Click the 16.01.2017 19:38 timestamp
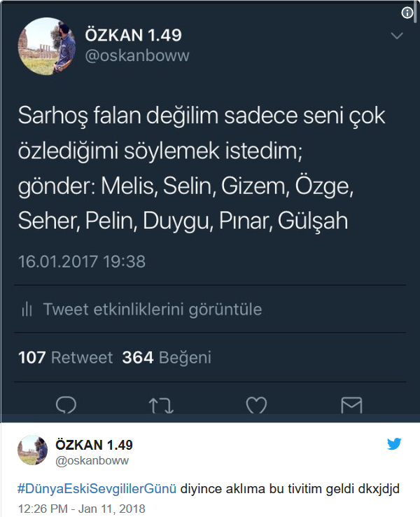 tap(82, 261)
